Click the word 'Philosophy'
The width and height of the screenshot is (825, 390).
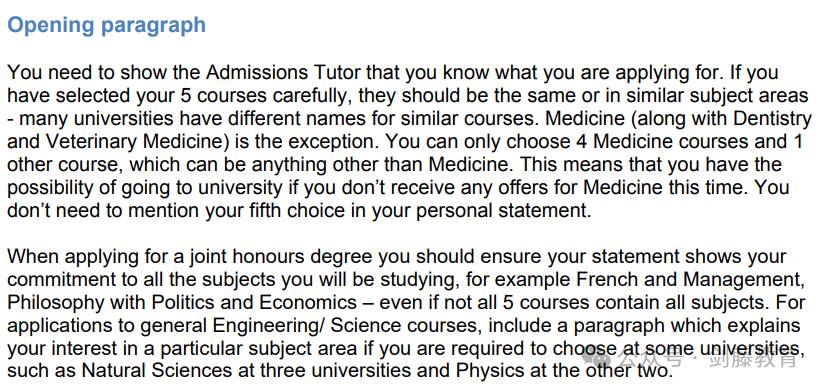53,303
